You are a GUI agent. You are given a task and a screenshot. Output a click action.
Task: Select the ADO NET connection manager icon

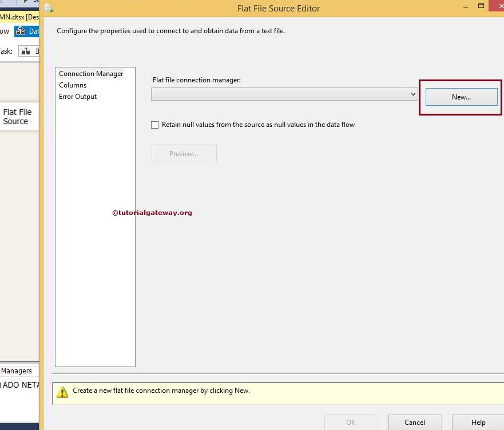[x=3, y=385]
